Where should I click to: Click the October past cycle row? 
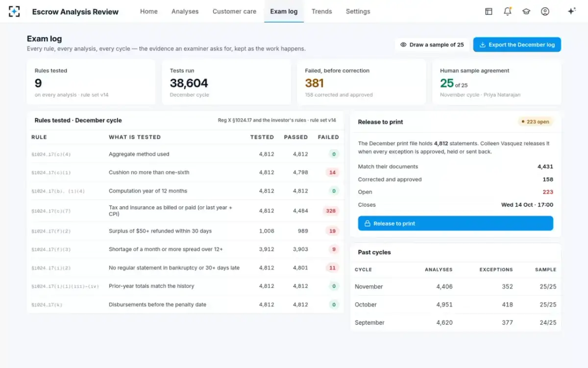[456, 305]
